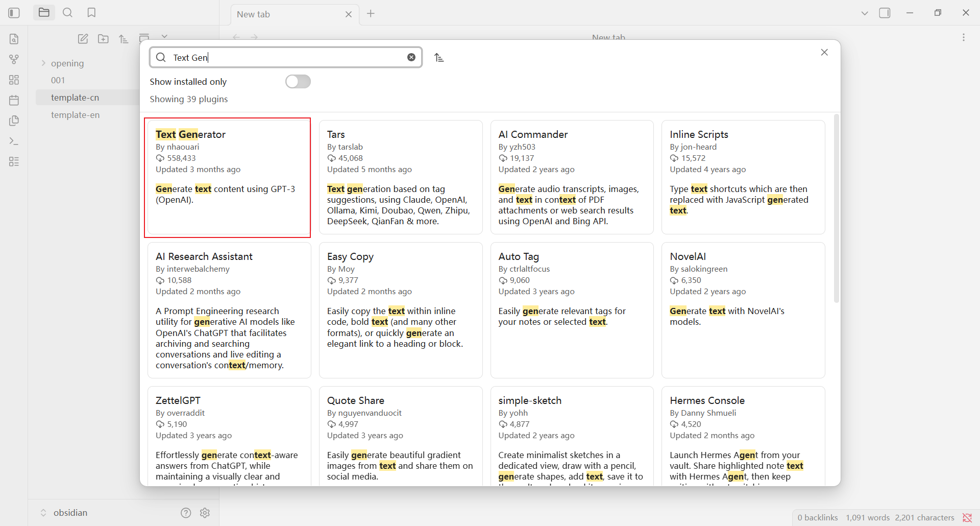Click the '0 backlinks' status bar entry
980x526 pixels.
click(818, 518)
